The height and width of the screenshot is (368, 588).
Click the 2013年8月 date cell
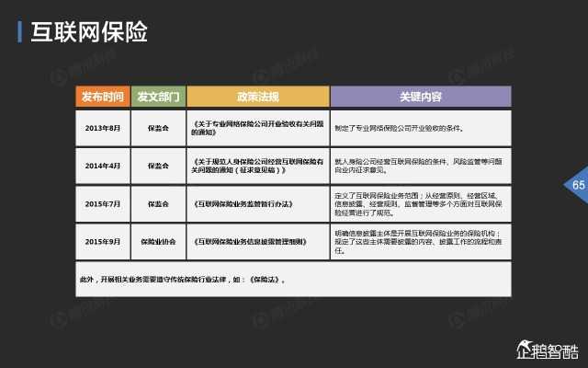[x=103, y=128]
